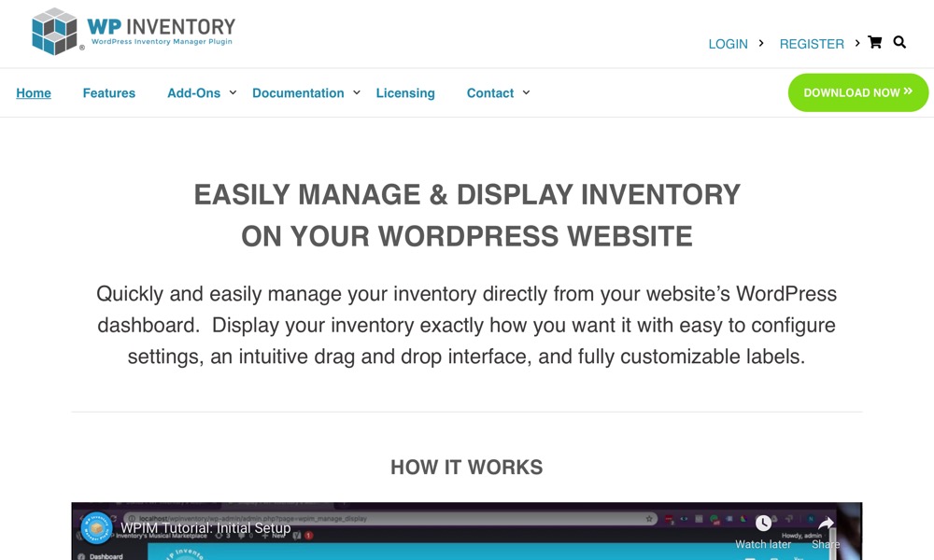Expand the Add-Ons submenu chevron
Viewport: 934px width, 560px height.
(233, 92)
